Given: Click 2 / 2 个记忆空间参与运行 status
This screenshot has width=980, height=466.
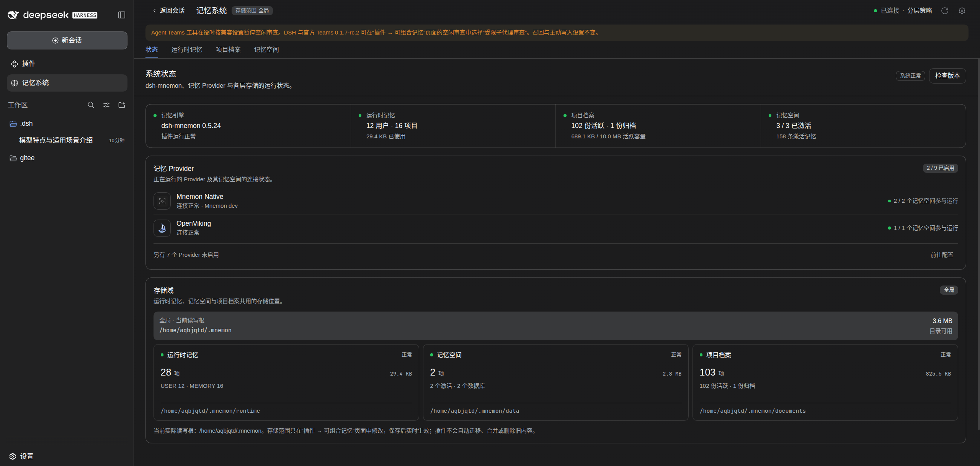Looking at the screenshot, I should coord(923,201).
